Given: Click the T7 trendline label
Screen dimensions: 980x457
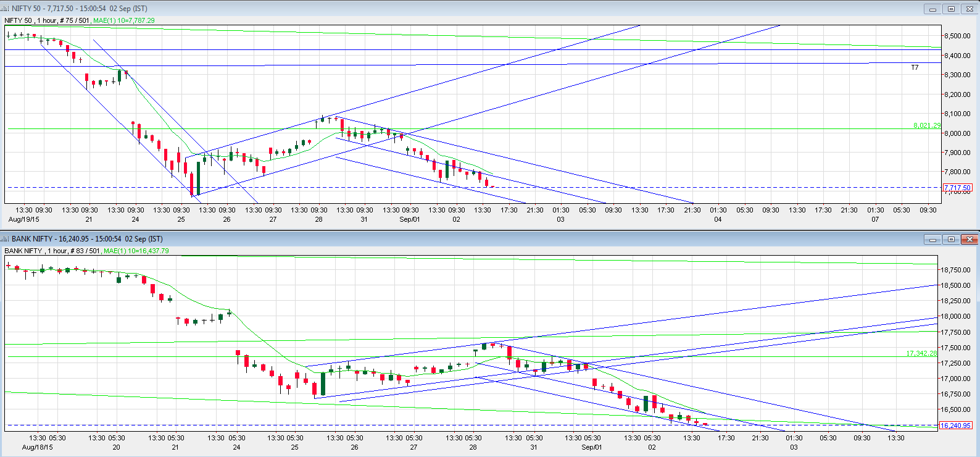Looking at the screenshot, I should [915, 67].
